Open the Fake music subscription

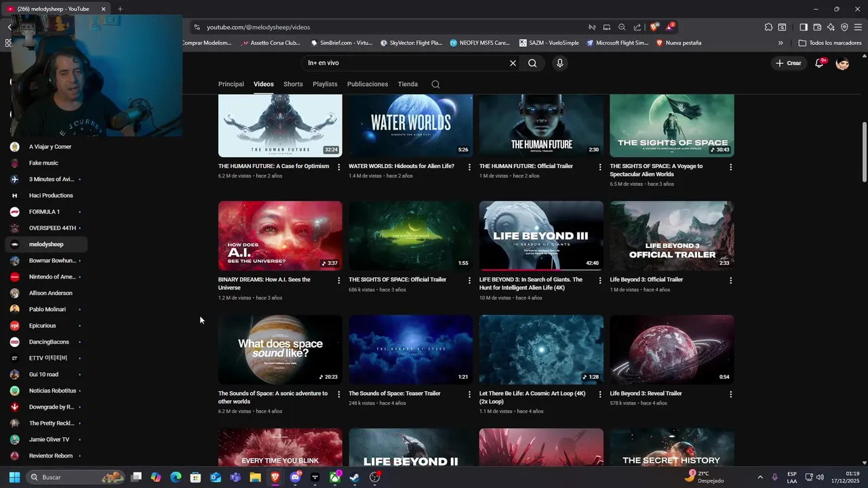[46, 163]
